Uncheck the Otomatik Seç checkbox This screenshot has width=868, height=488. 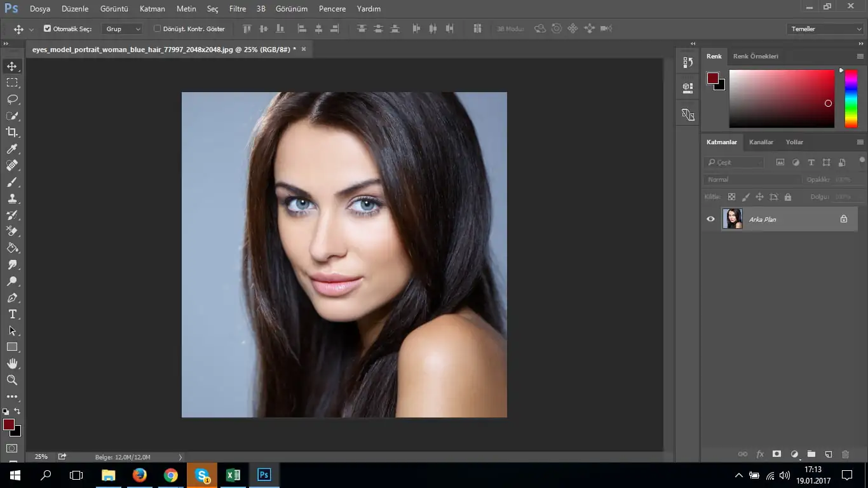tap(48, 29)
